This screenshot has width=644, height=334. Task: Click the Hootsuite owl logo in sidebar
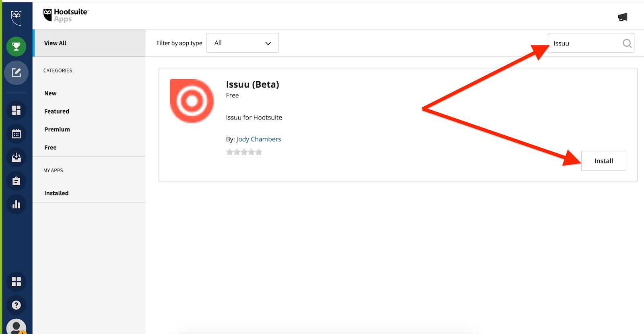pos(16,18)
